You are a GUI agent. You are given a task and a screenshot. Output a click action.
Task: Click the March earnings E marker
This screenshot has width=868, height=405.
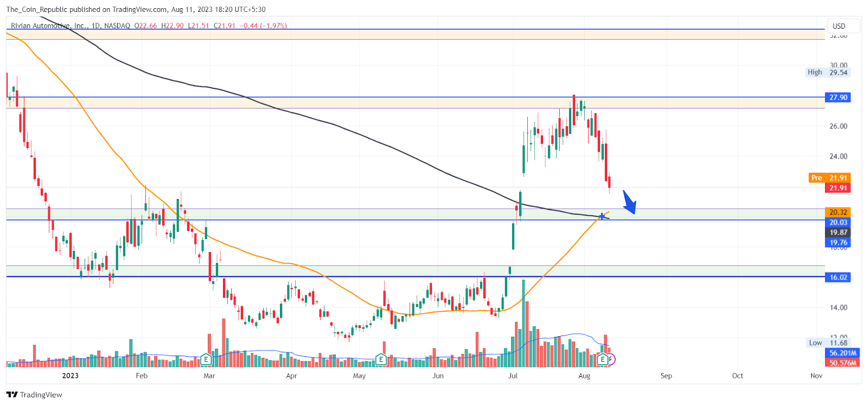[206, 359]
